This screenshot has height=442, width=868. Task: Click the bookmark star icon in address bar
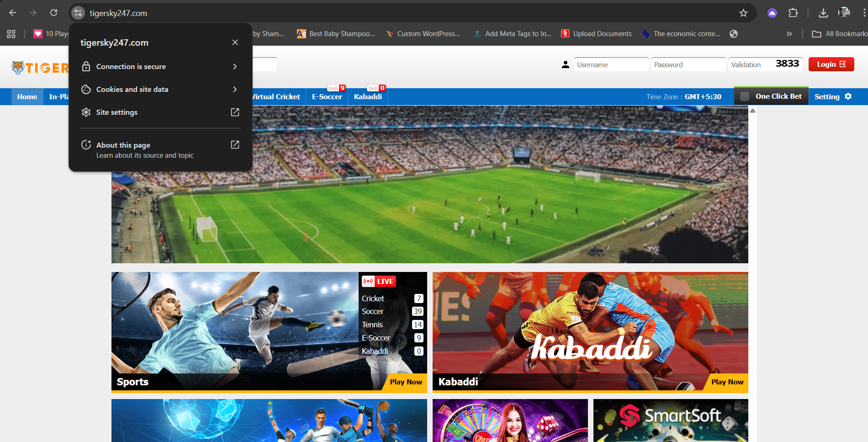click(743, 13)
